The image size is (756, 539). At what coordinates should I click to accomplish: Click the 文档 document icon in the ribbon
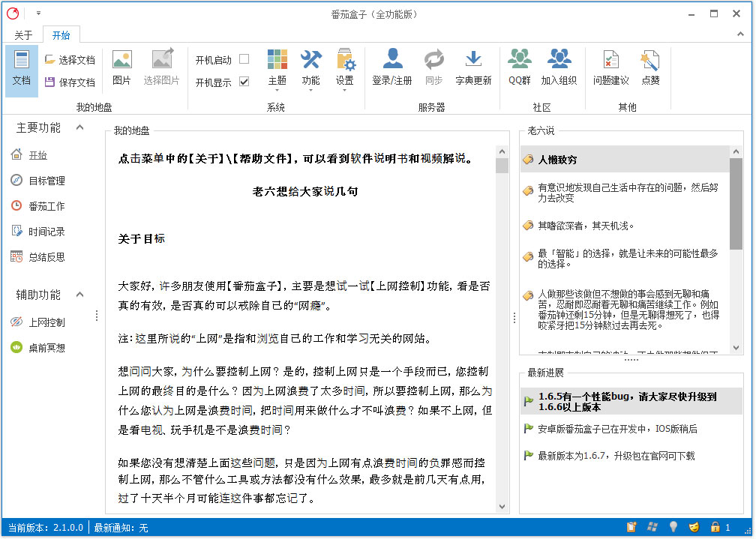pyautogui.click(x=22, y=70)
